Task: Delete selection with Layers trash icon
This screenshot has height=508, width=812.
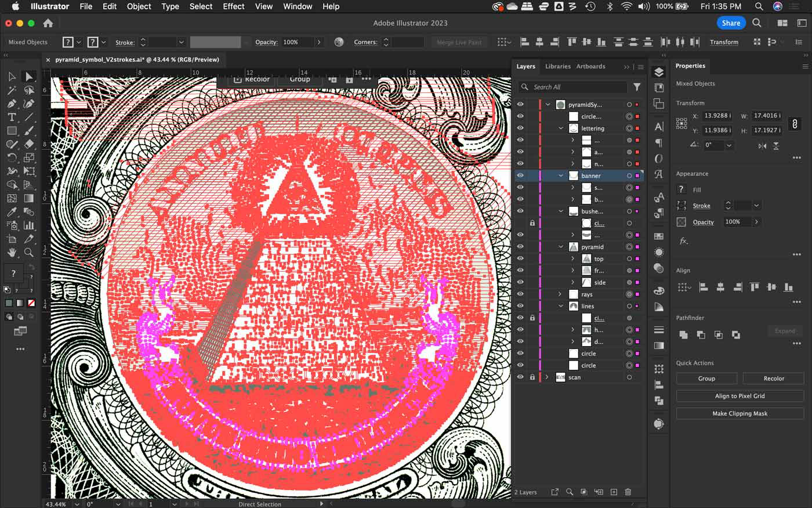Action: pyautogui.click(x=628, y=492)
